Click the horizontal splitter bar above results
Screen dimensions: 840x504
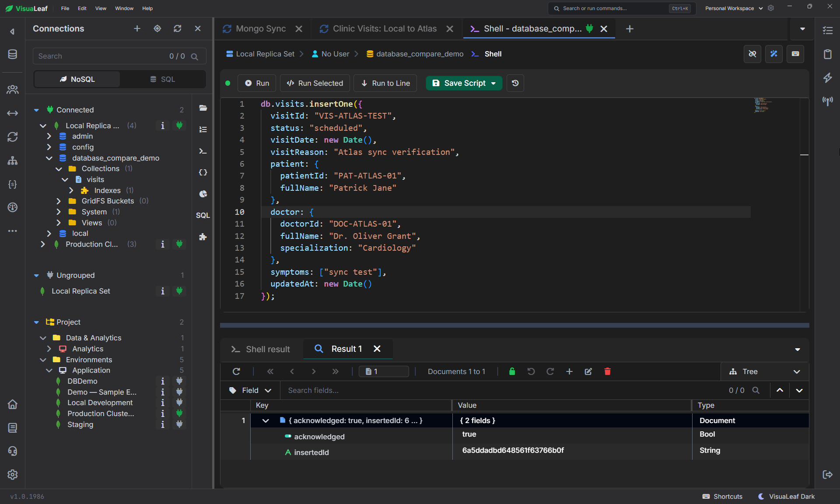pos(514,325)
